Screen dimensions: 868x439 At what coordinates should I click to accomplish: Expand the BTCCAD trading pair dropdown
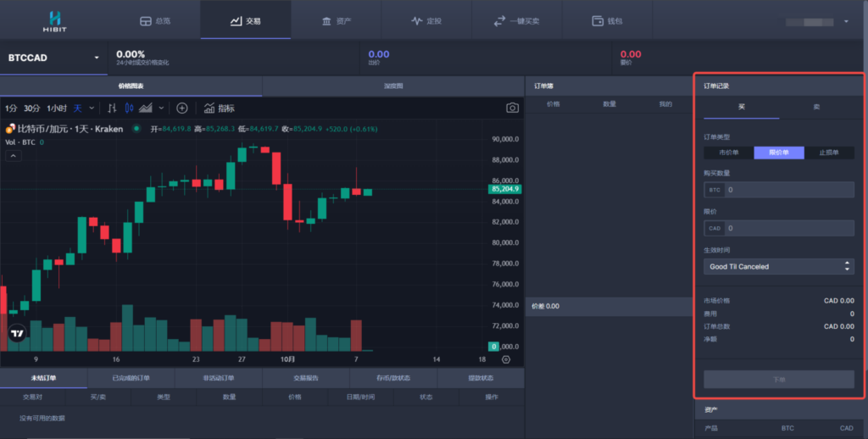[97, 58]
